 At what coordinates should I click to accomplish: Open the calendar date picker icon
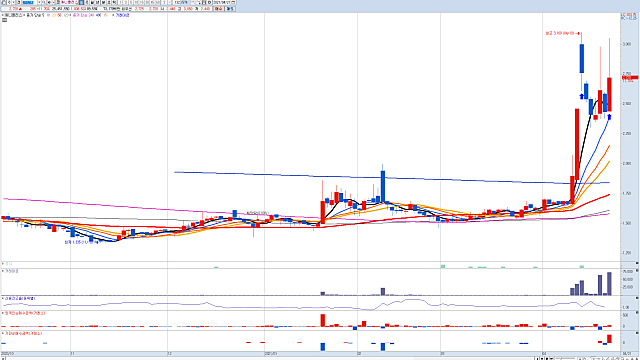point(233,2)
